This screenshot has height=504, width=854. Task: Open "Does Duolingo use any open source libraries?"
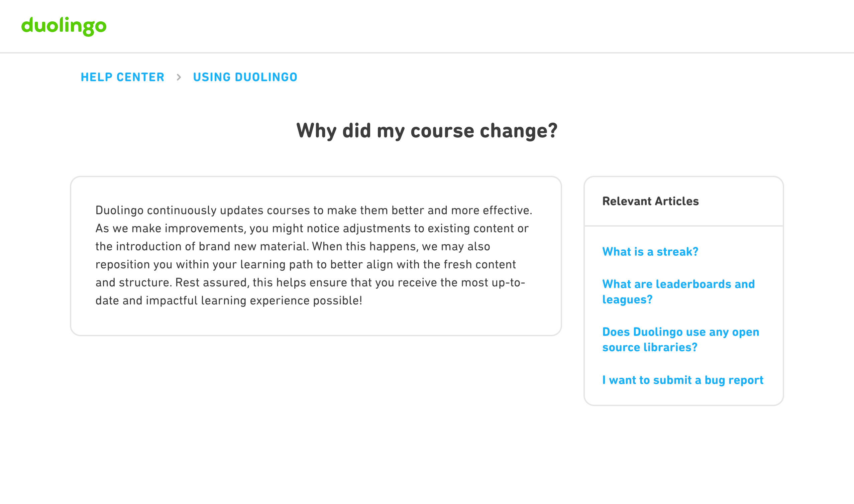[680, 339]
